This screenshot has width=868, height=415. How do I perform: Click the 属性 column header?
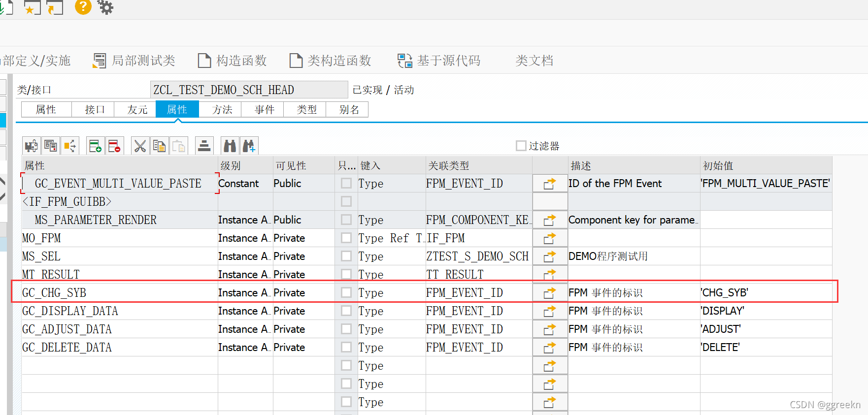pyautogui.click(x=120, y=165)
